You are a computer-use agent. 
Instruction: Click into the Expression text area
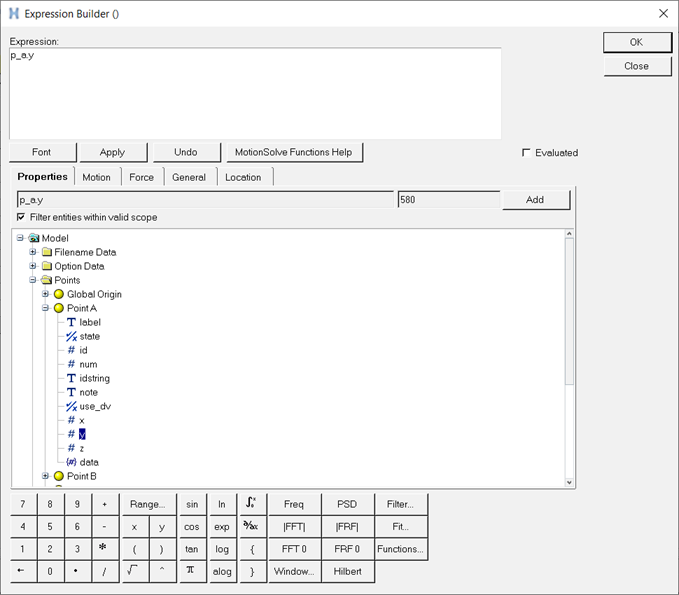pyautogui.click(x=255, y=93)
